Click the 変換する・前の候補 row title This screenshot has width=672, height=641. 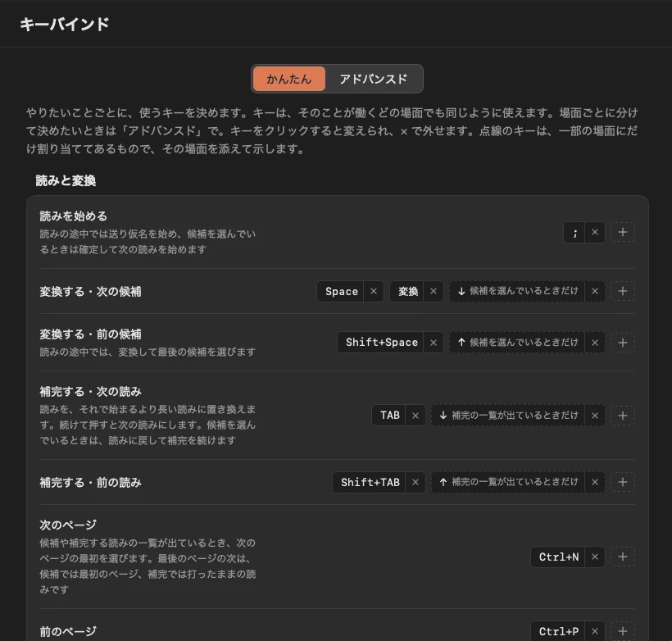(90, 334)
